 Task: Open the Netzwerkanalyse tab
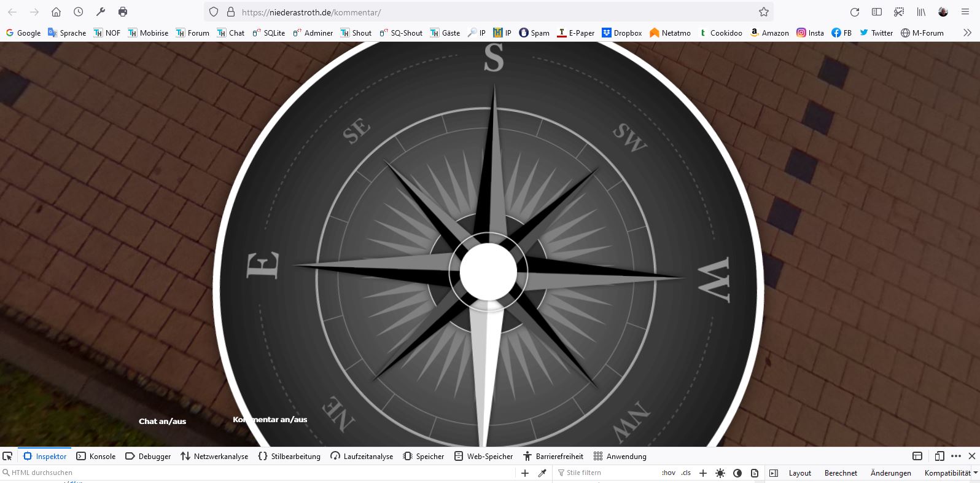[x=214, y=456]
